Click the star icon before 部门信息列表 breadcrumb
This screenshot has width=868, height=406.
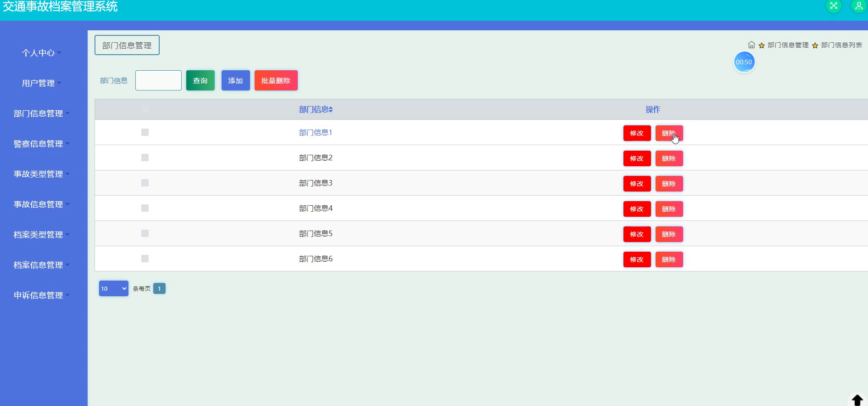point(815,45)
